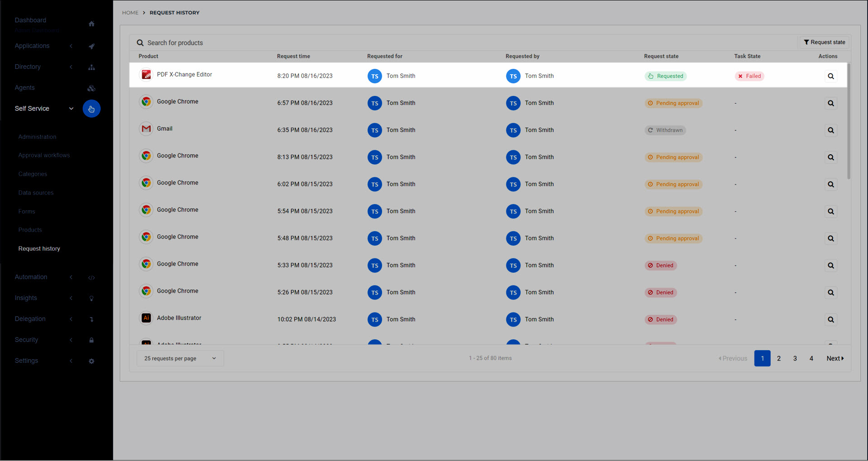Click the HOME breadcrumb link
868x461 pixels.
click(x=130, y=13)
